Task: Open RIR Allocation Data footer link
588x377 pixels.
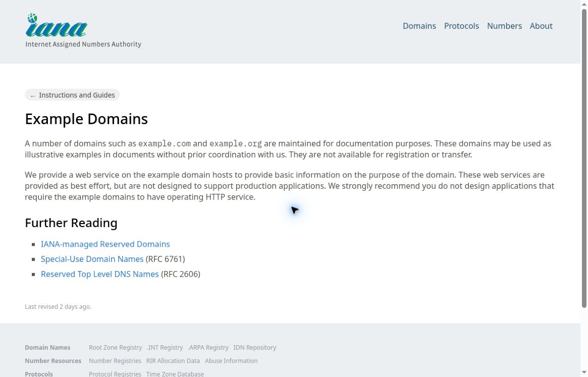Action: point(173,361)
